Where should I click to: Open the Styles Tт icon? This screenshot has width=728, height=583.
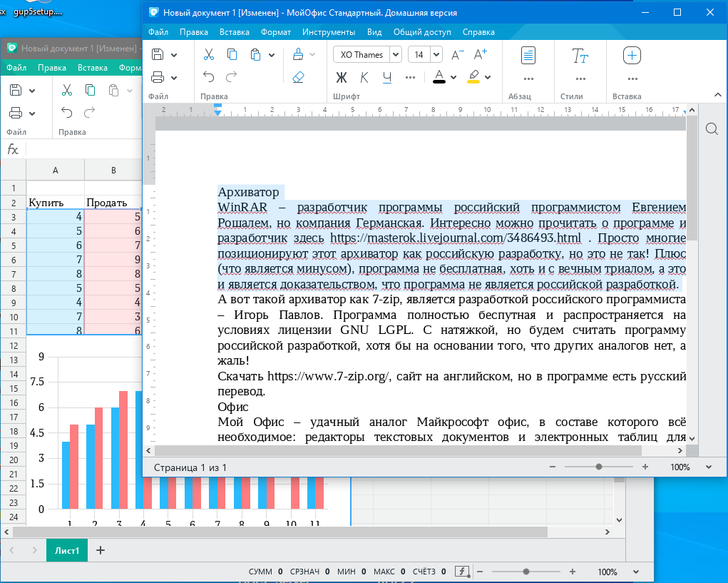(x=580, y=56)
